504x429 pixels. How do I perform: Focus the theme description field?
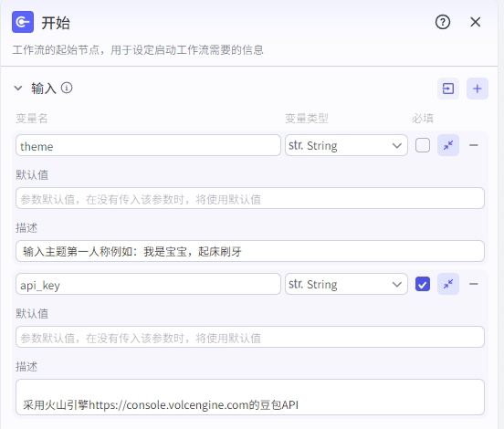250,251
